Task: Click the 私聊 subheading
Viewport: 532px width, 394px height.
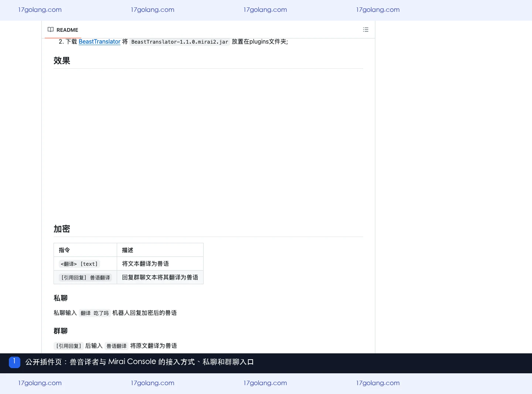Action: coord(61,298)
